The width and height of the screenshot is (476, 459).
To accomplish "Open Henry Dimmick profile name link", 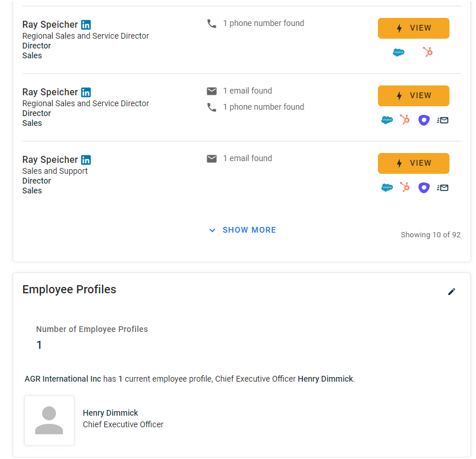I will tap(111, 413).
